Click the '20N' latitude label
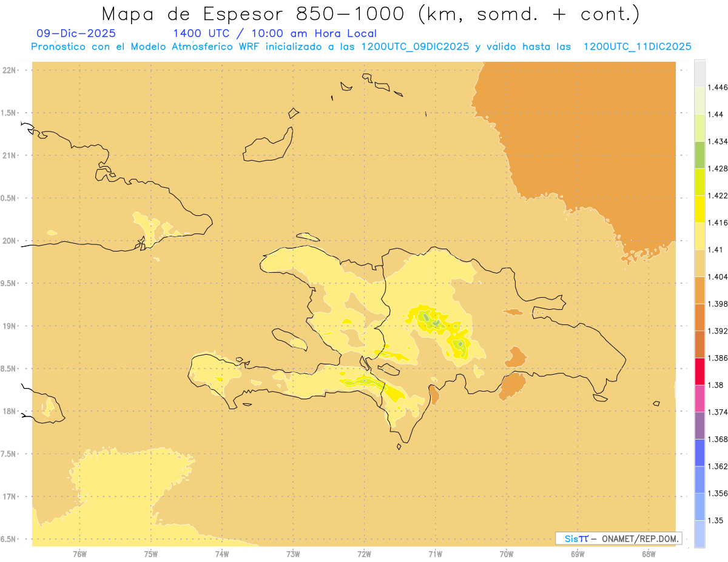Viewport: 728px width, 562px height. [x=10, y=241]
